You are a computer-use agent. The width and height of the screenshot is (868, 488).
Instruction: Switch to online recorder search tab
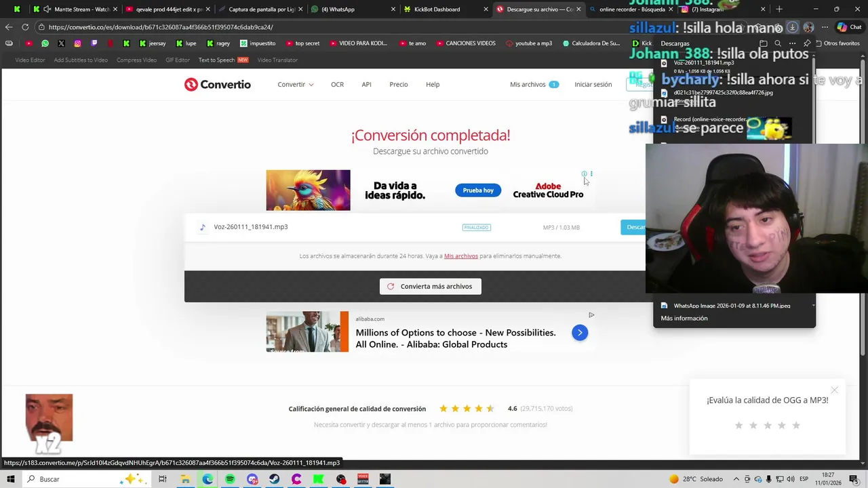click(631, 9)
